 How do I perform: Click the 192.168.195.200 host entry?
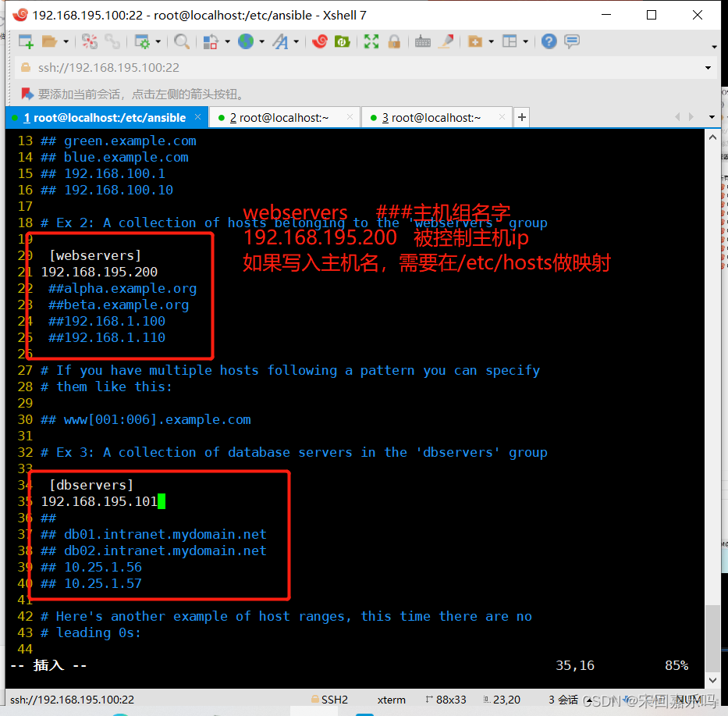[x=99, y=272]
